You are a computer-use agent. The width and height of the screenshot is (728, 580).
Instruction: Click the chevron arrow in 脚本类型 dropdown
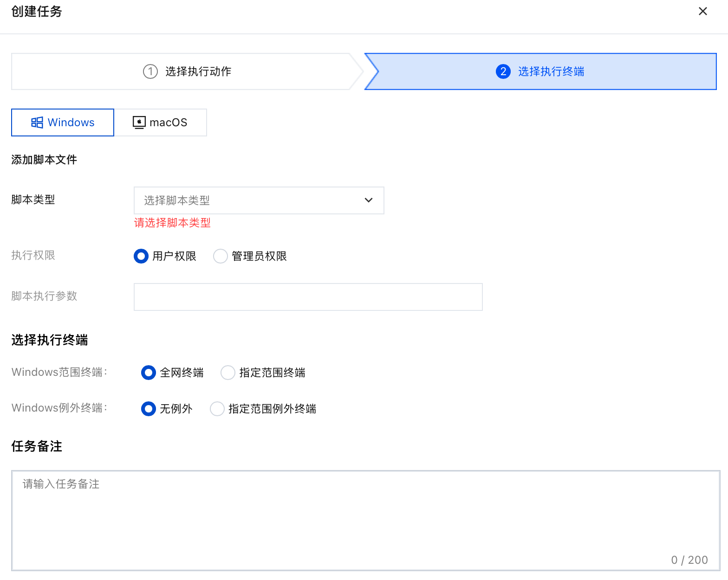(369, 200)
